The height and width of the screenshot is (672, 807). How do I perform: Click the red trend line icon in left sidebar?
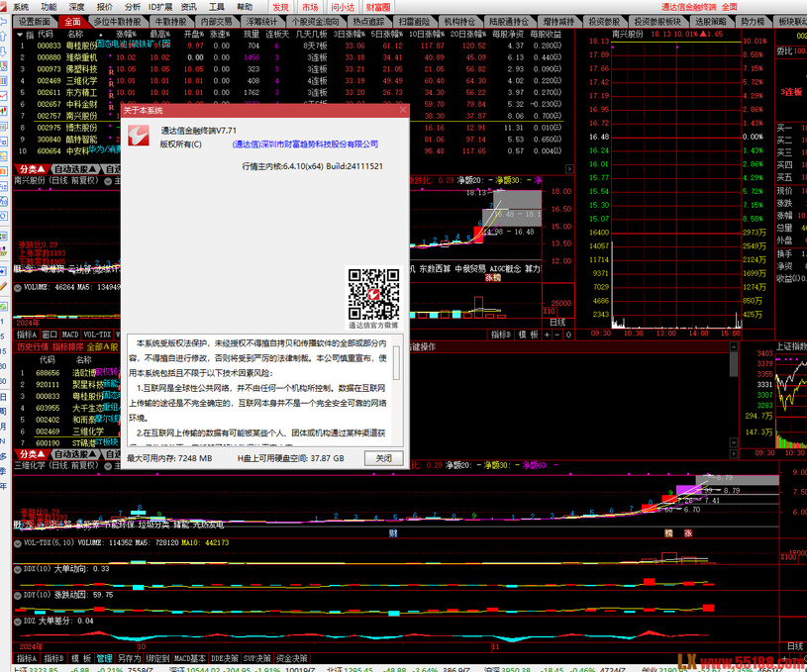coord(4,96)
